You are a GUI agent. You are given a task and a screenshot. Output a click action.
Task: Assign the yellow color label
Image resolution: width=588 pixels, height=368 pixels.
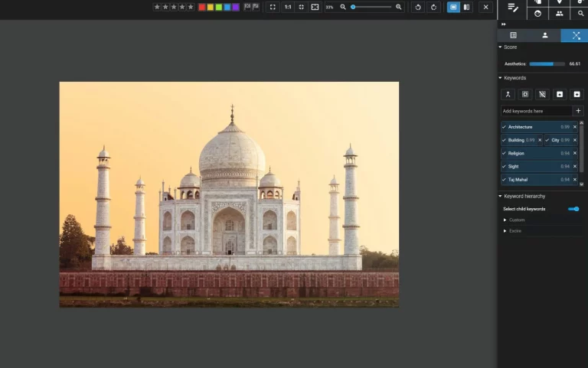(x=211, y=7)
